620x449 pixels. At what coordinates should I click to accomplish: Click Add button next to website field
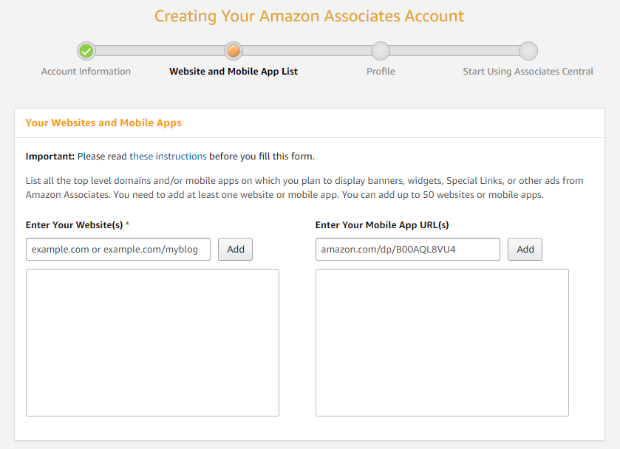point(236,249)
